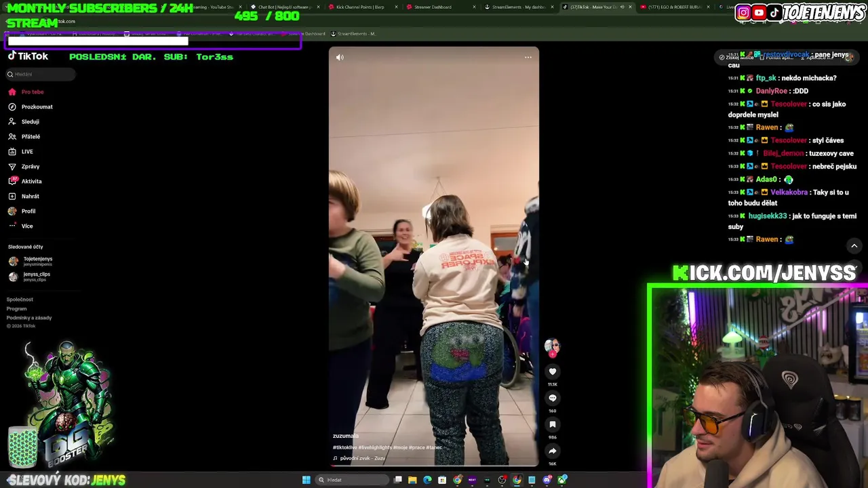
Task: Open Aktivita notifications
Action: pos(25,181)
